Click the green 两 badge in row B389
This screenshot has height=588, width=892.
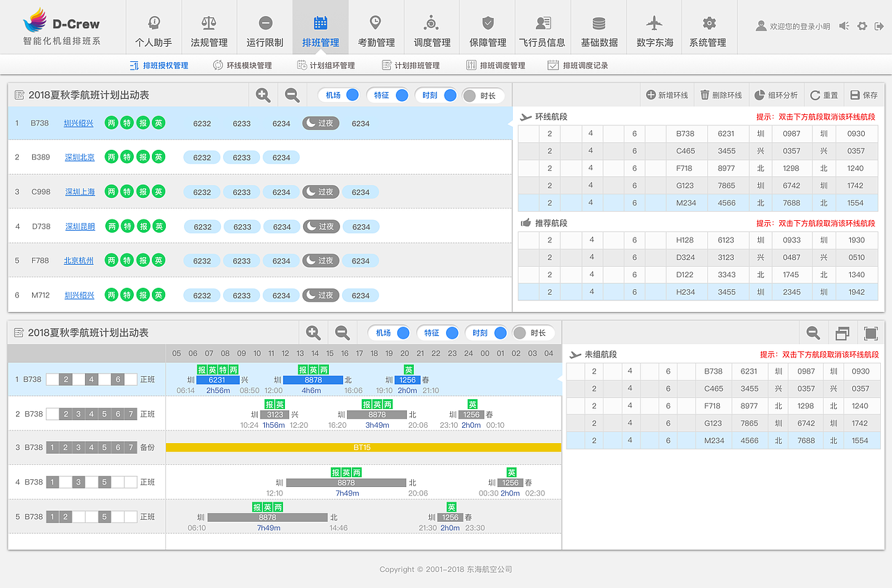coord(111,157)
